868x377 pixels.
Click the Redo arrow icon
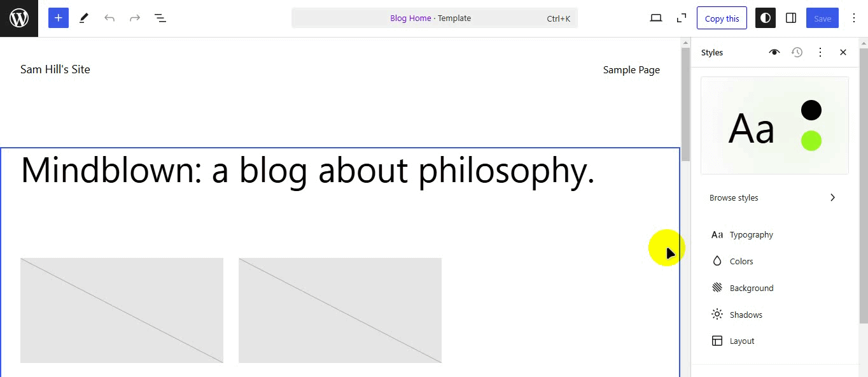tap(135, 18)
